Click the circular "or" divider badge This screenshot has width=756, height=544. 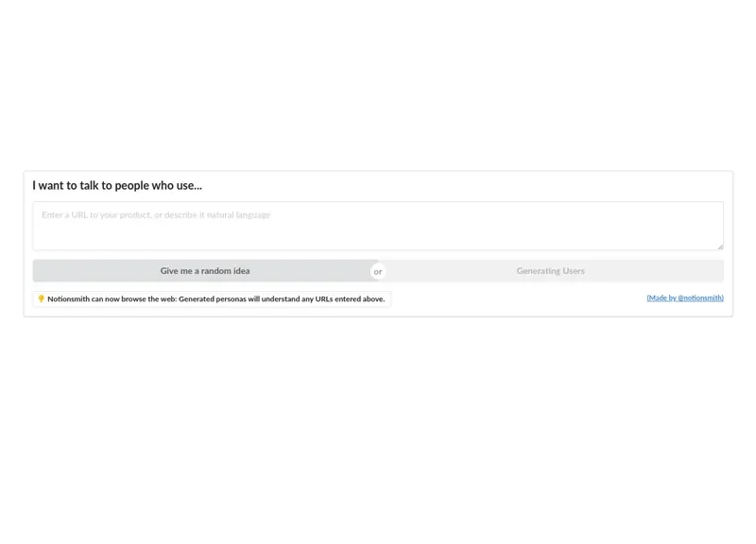(x=378, y=271)
